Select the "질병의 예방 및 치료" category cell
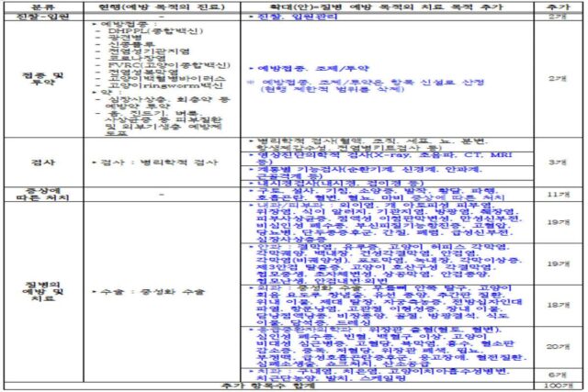 click(28, 290)
